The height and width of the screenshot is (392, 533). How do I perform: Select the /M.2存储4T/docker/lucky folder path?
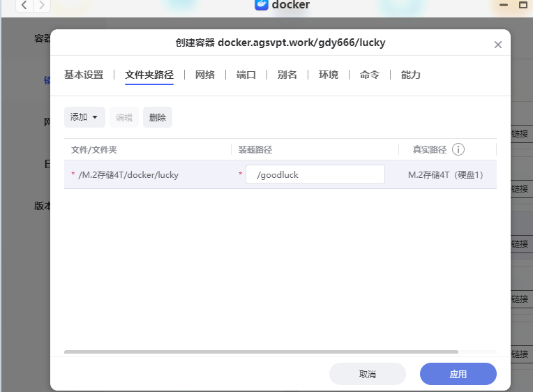click(128, 175)
